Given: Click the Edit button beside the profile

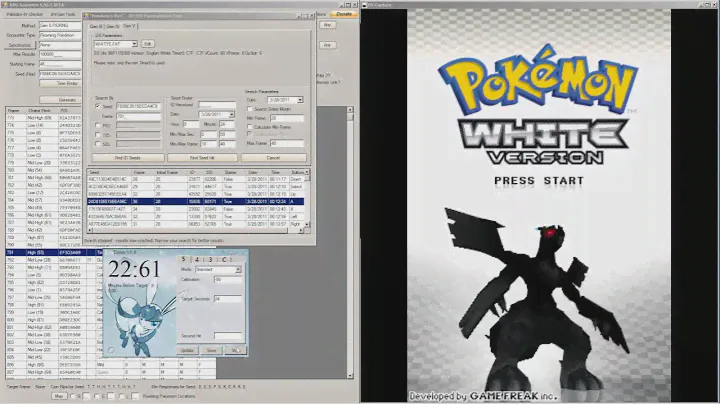Looking at the screenshot, I should [x=147, y=44].
